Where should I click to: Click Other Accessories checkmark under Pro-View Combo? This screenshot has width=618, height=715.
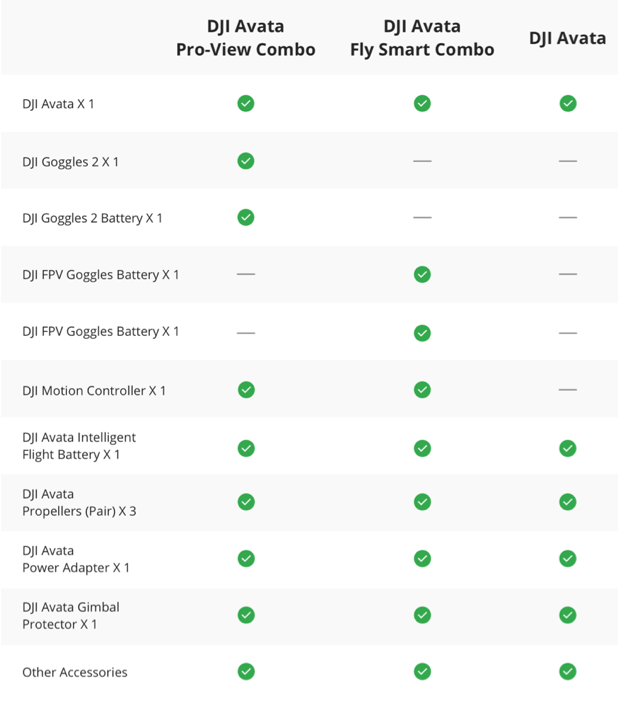[246, 671]
